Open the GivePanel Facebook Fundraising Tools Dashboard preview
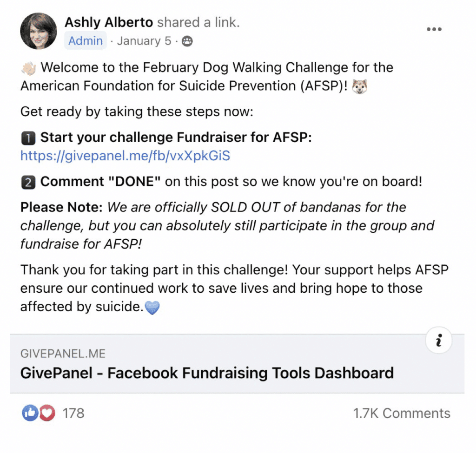Image resolution: width=476 pixels, height=453 pixels. tap(207, 373)
